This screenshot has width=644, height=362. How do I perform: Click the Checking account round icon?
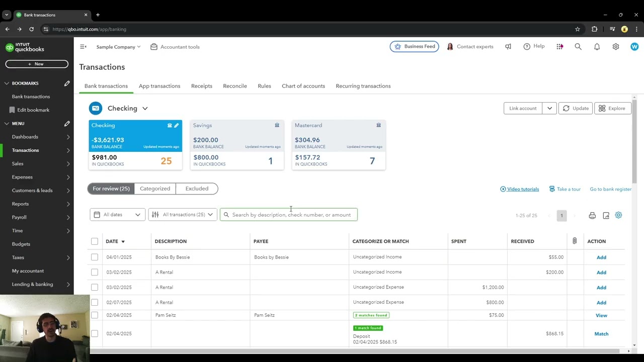point(96,108)
